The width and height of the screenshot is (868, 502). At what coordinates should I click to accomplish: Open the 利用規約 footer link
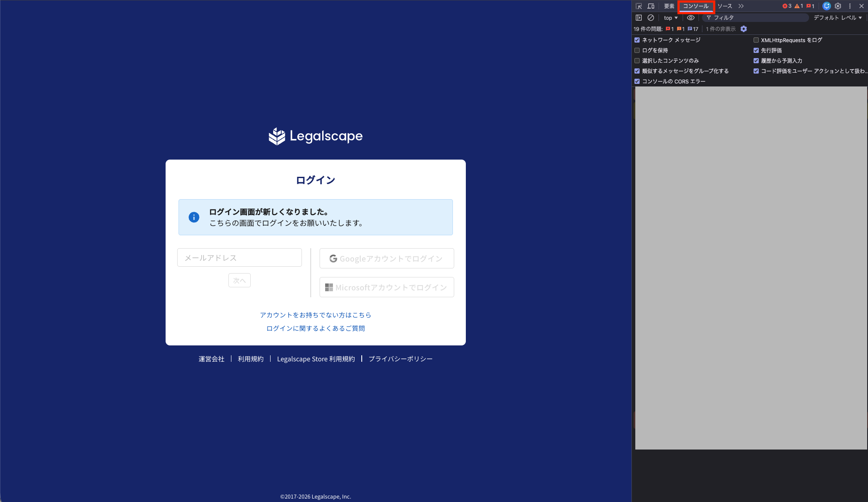click(251, 359)
